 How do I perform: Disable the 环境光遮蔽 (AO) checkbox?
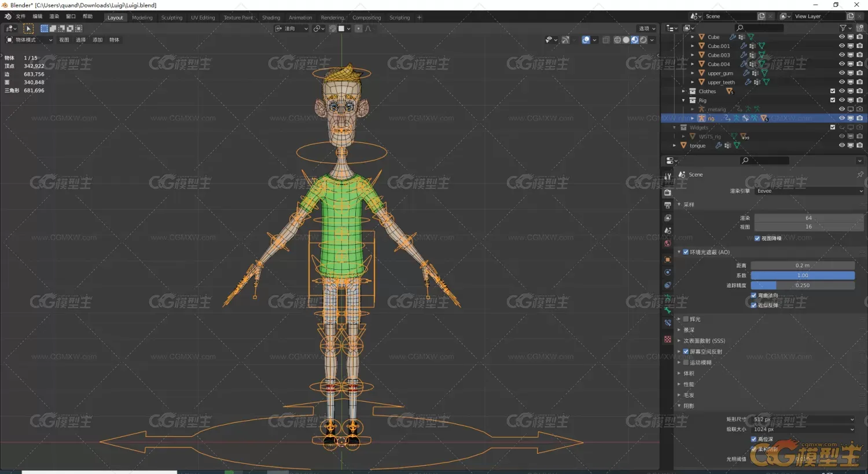point(686,252)
